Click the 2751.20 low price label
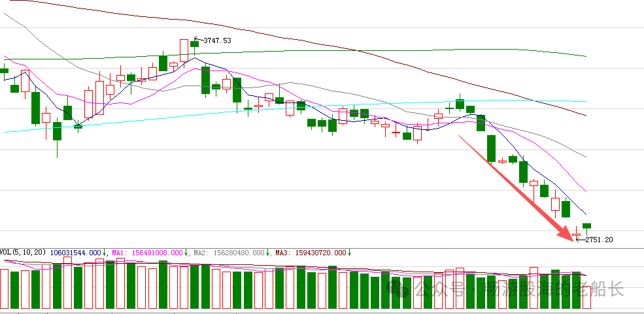The height and width of the screenshot is (314, 644). tap(599, 240)
